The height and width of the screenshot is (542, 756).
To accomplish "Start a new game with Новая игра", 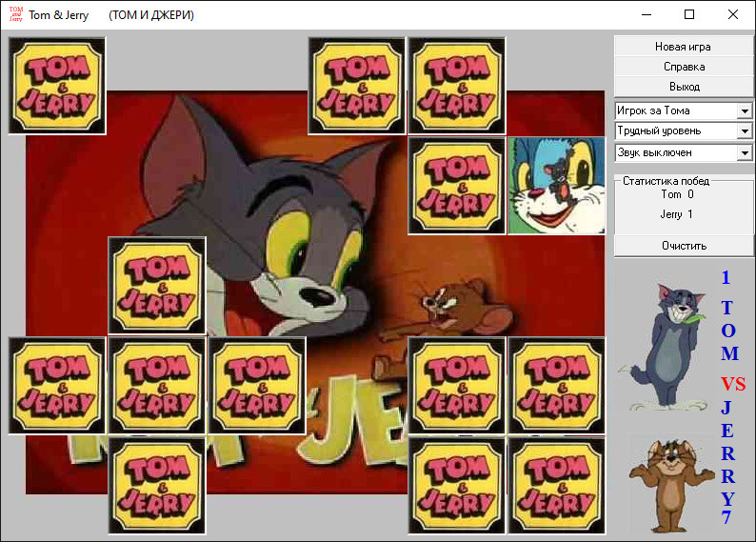I will coord(684,47).
